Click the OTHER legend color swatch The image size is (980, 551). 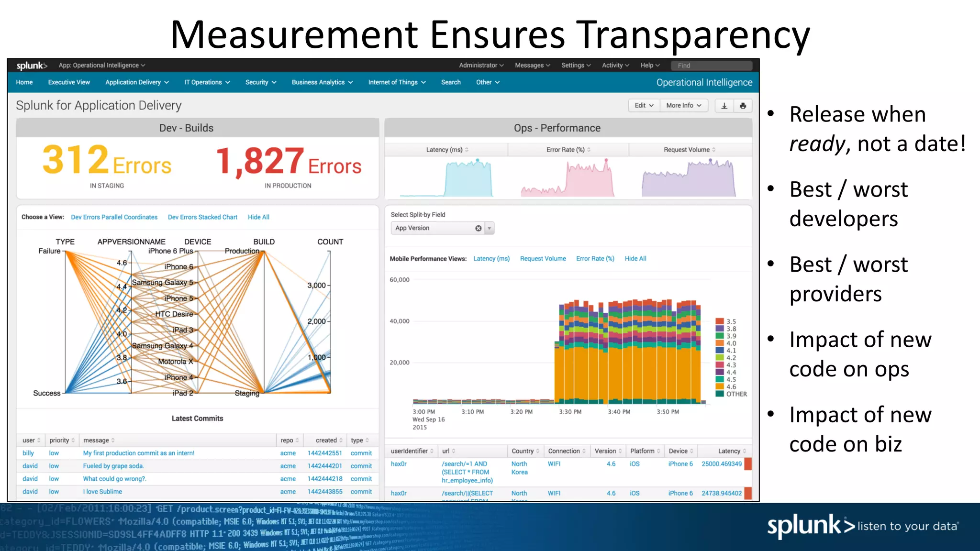point(719,394)
